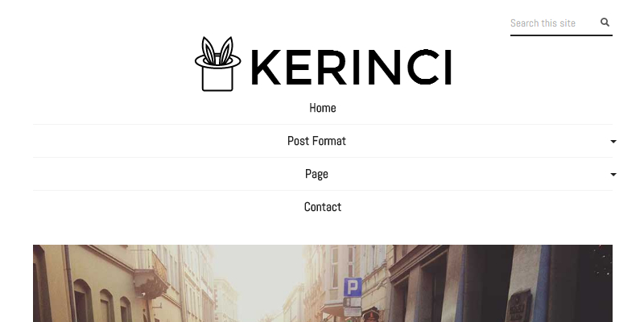
Task: Expand the Page submenu arrow
Action: [x=613, y=175]
